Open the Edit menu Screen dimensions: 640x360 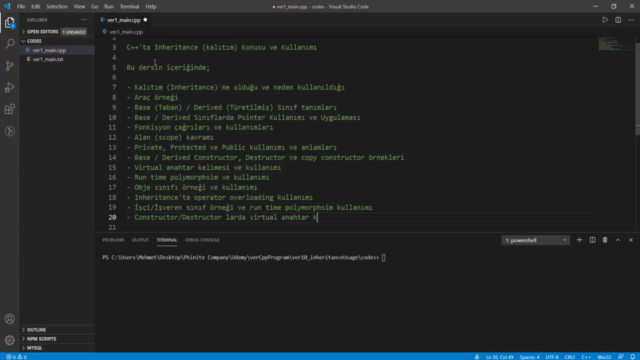[x=36, y=7]
